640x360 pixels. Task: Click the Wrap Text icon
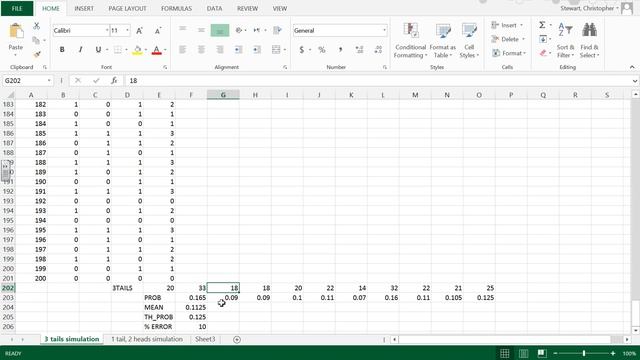click(277, 30)
